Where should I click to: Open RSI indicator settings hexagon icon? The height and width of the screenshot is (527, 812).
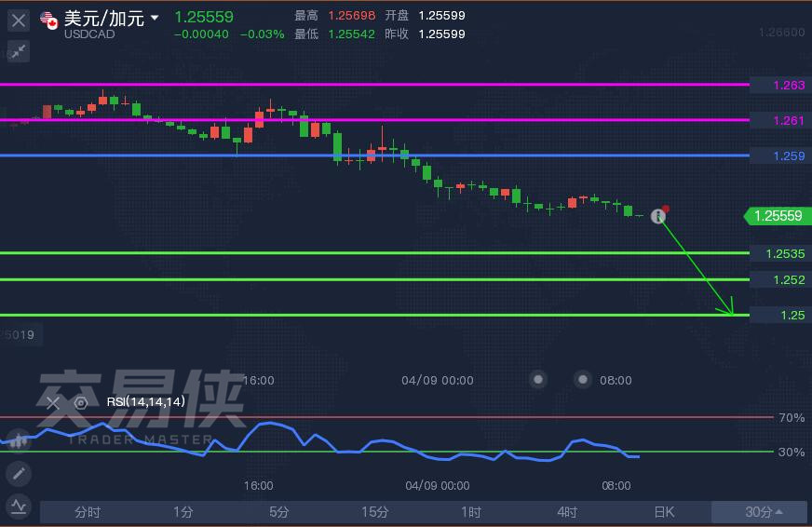tap(81, 402)
